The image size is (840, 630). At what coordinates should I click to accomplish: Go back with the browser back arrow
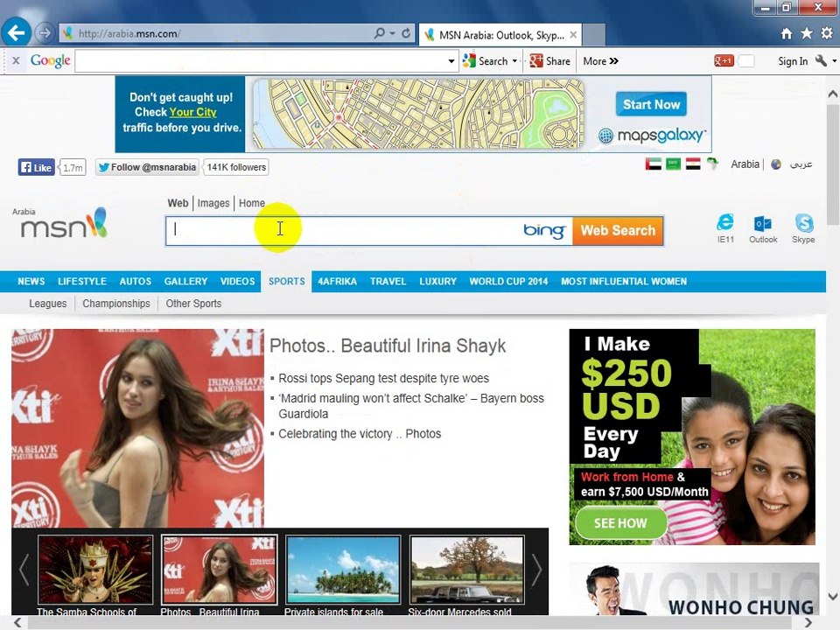(x=16, y=33)
